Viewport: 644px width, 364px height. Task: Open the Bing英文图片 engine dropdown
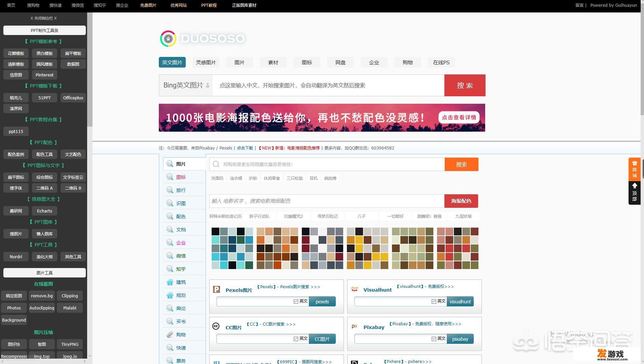186,85
